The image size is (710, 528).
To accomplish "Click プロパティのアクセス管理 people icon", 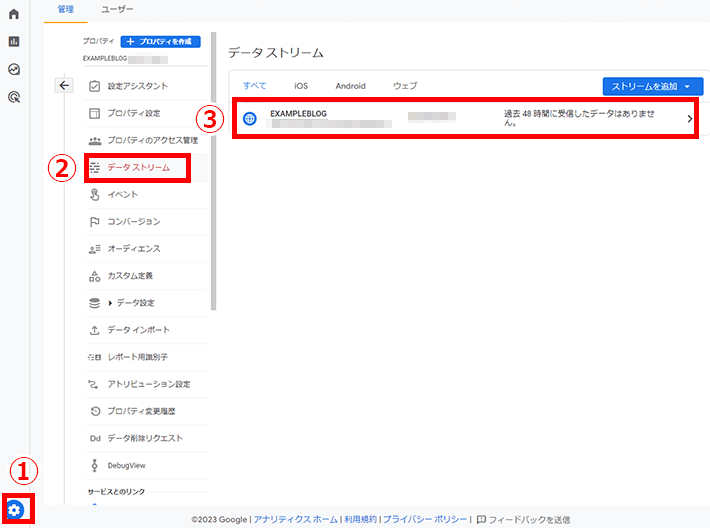I will click(95, 140).
